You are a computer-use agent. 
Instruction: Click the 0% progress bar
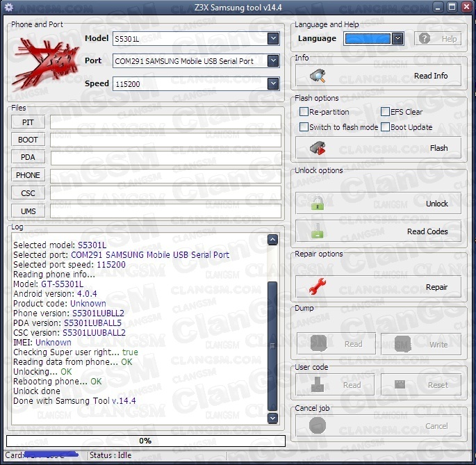[146, 441]
